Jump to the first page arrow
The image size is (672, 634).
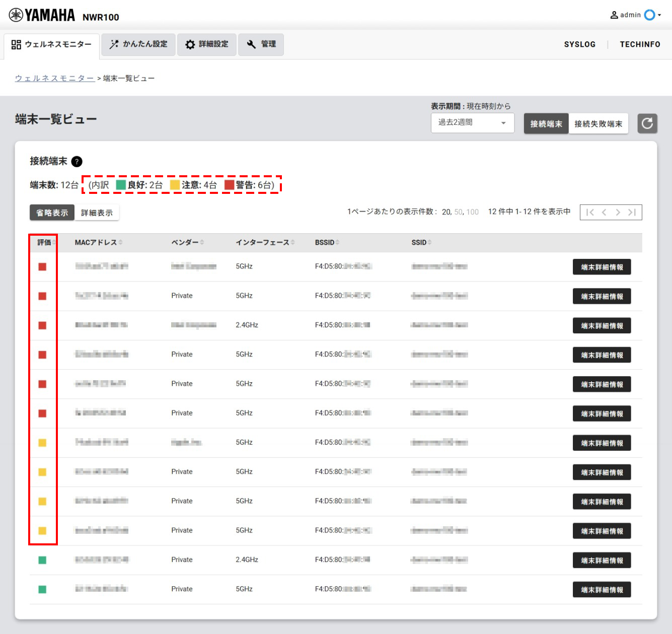590,213
